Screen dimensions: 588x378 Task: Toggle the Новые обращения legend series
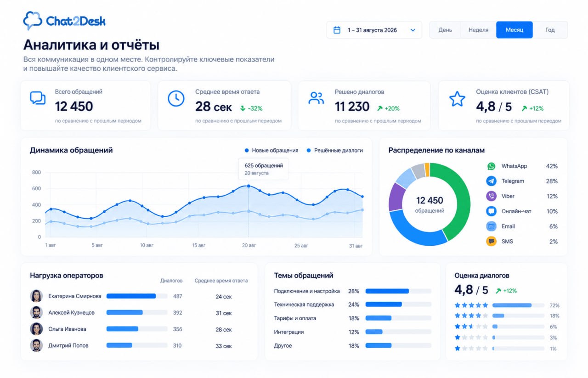[271, 150]
